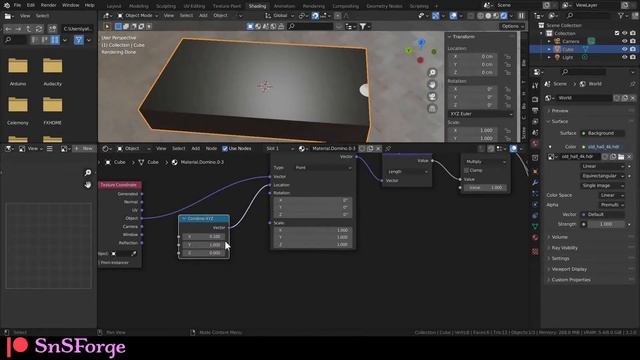The width and height of the screenshot is (640, 360).
Task: Expand the Ray Visibility panel
Action: [564, 248]
